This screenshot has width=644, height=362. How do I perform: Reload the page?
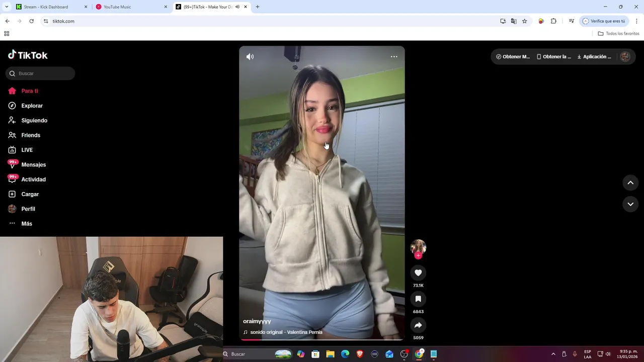tap(31, 21)
